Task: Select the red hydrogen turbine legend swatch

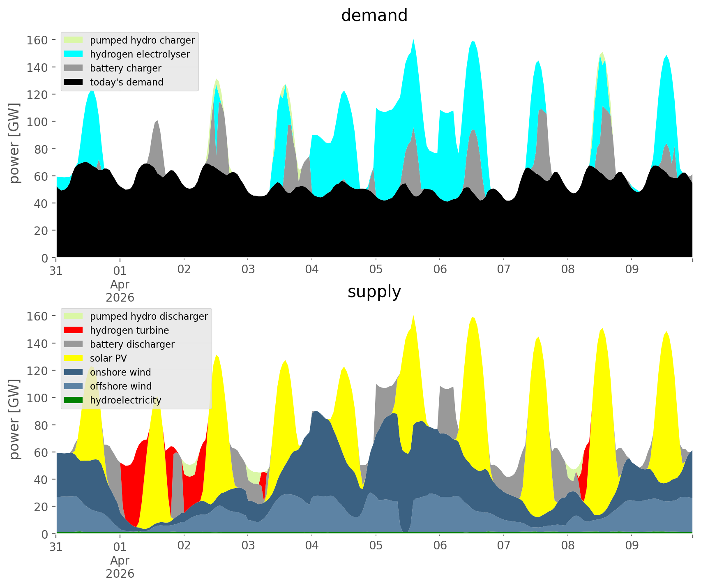Action: click(74, 330)
